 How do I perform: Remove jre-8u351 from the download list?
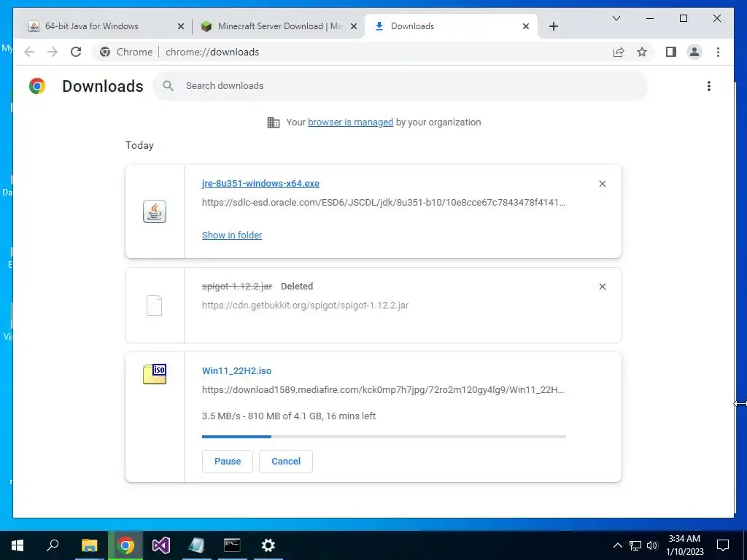click(x=602, y=184)
